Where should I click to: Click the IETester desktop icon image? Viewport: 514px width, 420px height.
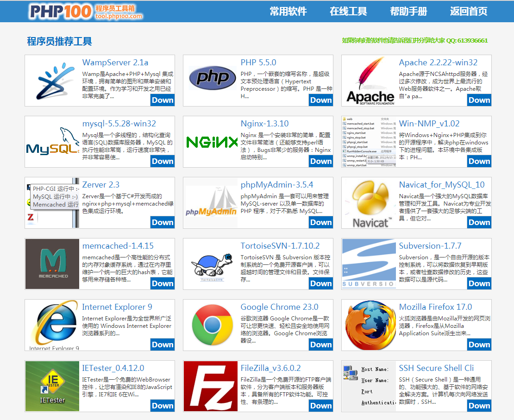click(x=52, y=386)
